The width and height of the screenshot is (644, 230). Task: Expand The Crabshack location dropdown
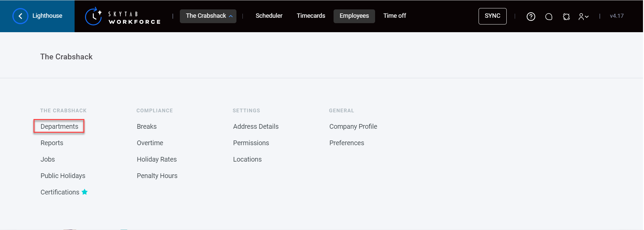208,16
